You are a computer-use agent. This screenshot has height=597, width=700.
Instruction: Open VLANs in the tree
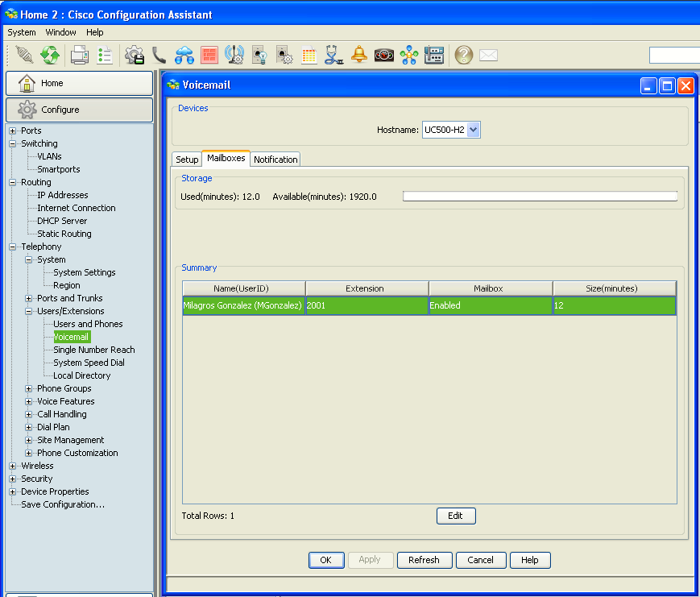pos(50,156)
